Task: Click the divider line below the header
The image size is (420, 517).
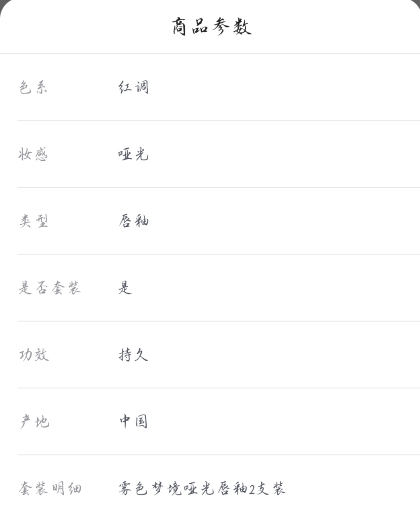Action: (x=210, y=54)
